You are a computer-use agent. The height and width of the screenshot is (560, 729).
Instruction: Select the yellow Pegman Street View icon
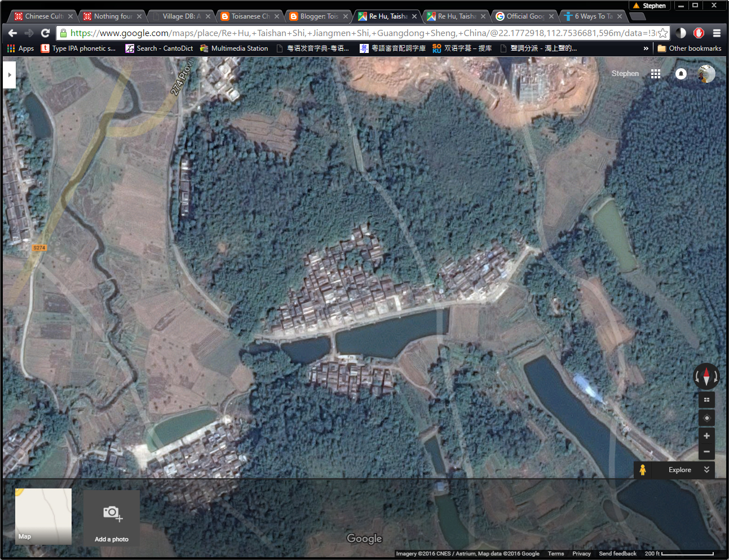pos(642,470)
